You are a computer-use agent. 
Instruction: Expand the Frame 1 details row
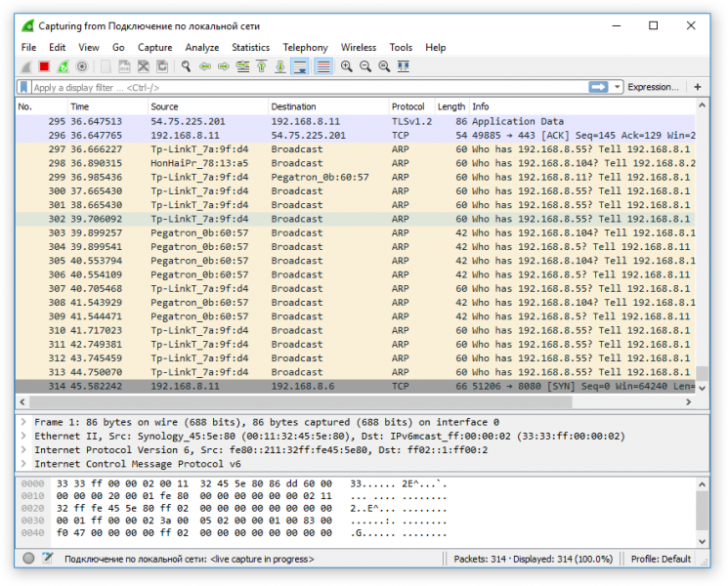(23, 422)
